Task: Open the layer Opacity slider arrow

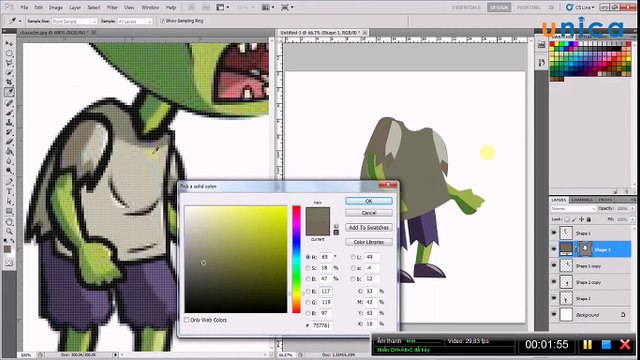Action: (x=633, y=209)
